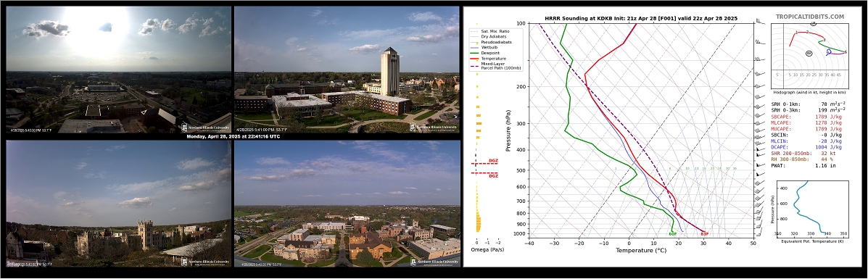Open the bottom-left castle building webcam view

point(118,203)
